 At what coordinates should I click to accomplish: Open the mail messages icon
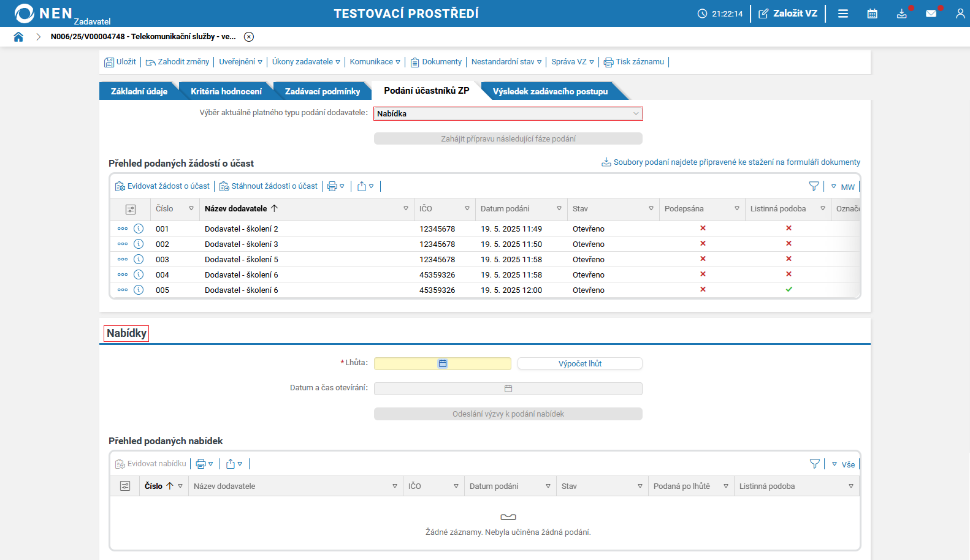(931, 13)
